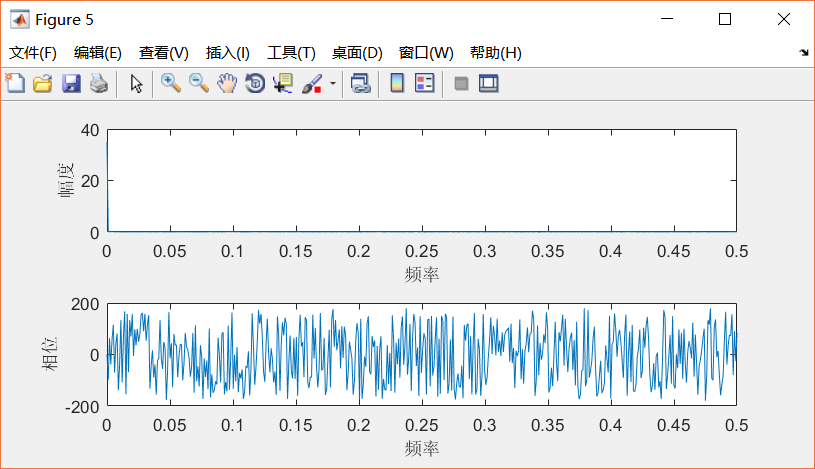
Task: Toggle the Data Cursor tool
Action: coord(283,83)
